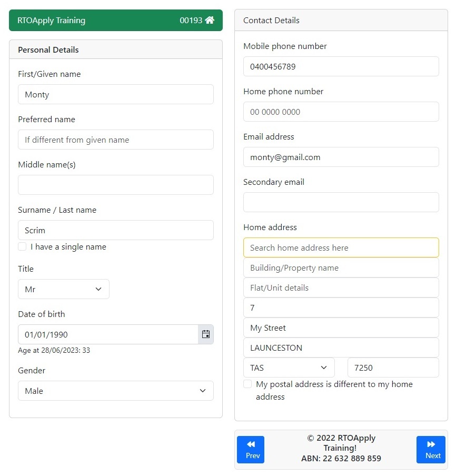The image size is (456, 476).
Task: Click the RTOApply Training header title
Action: (51, 21)
